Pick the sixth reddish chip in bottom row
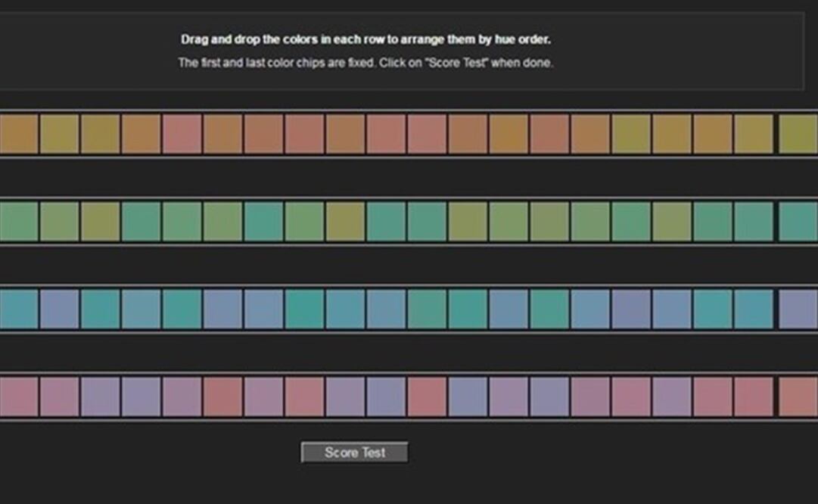Image resolution: width=818 pixels, height=504 pixels. coord(222,397)
